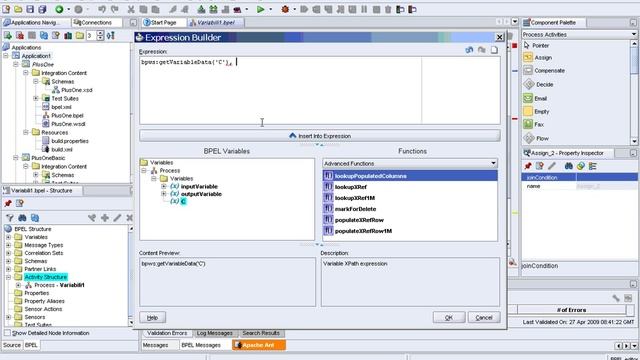
Task: Collapse the Resources folder in navigator
Action: 25,132
